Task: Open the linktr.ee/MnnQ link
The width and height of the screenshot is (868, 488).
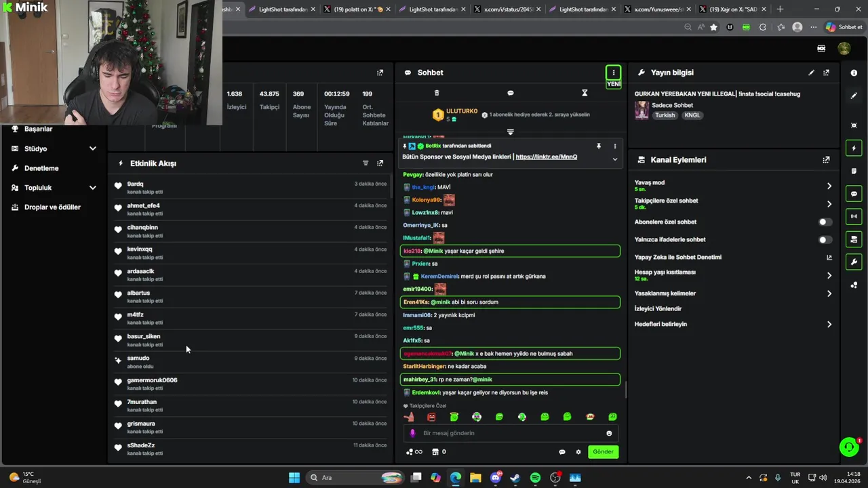Action: pyautogui.click(x=546, y=157)
